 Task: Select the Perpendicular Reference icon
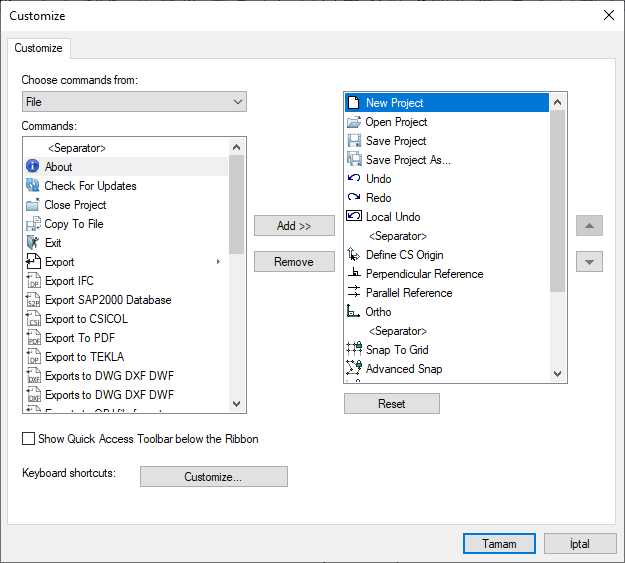pos(353,274)
